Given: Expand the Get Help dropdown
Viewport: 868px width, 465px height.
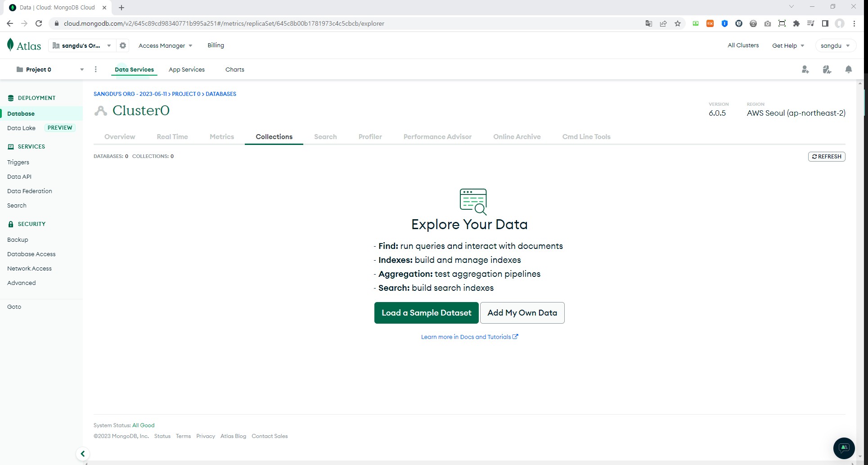Looking at the screenshot, I should click(788, 45).
